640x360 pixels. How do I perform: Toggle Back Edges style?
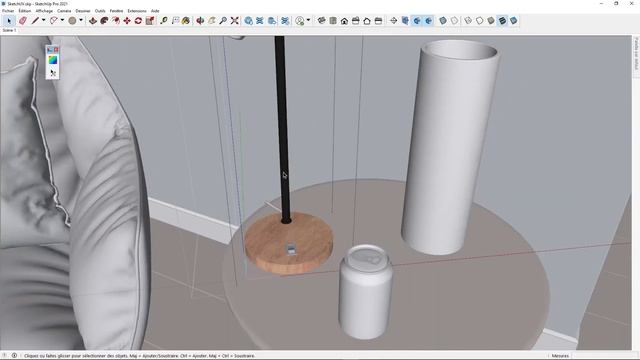454,20
